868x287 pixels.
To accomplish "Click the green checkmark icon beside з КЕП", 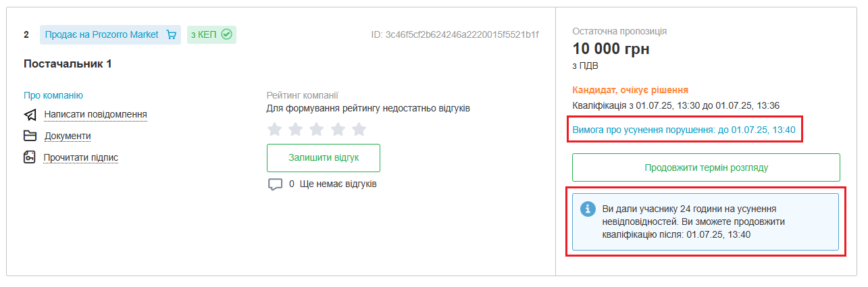I will [226, 34].
